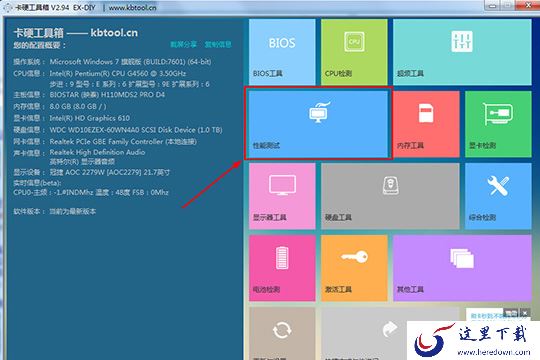The width and height of the screenshot is (540, 360).
Task: Open the 激活工具 key tile
Action: 354,268
